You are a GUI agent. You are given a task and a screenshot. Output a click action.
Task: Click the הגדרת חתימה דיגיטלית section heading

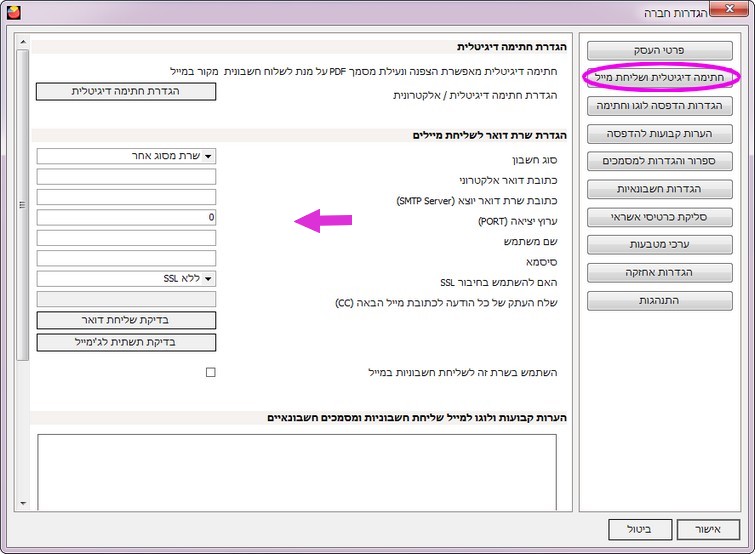click(512, 47)
